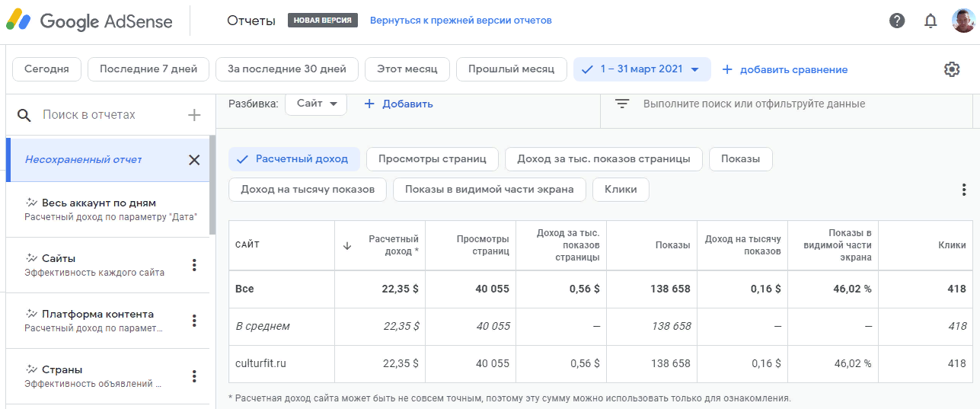
Task: Open the help question mark icon
Action: click(x=897, y=21)
